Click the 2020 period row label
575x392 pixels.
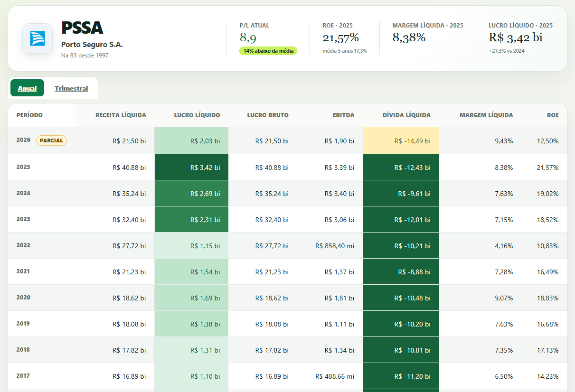pyautogui.click(x=23, y=298)
